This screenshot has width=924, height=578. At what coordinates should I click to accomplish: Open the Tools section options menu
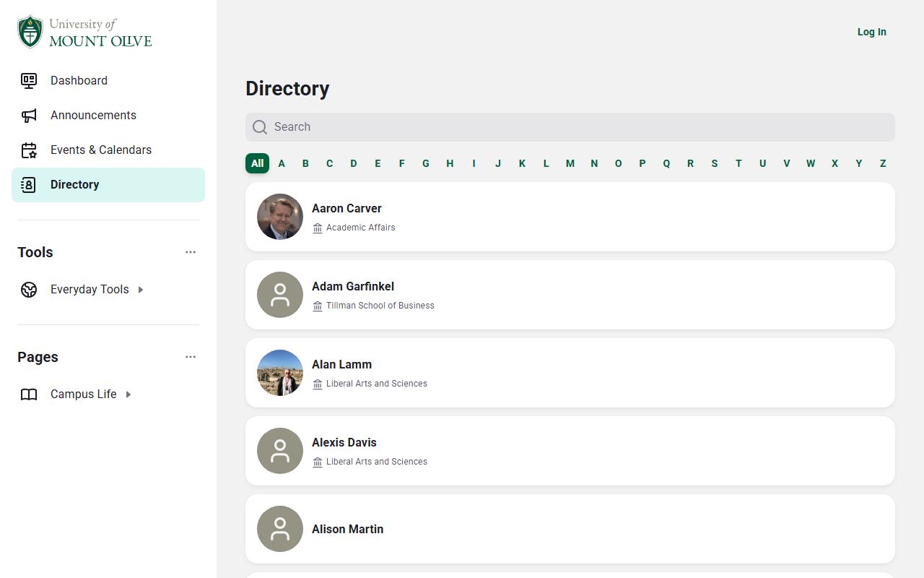[x=191, y=252]
